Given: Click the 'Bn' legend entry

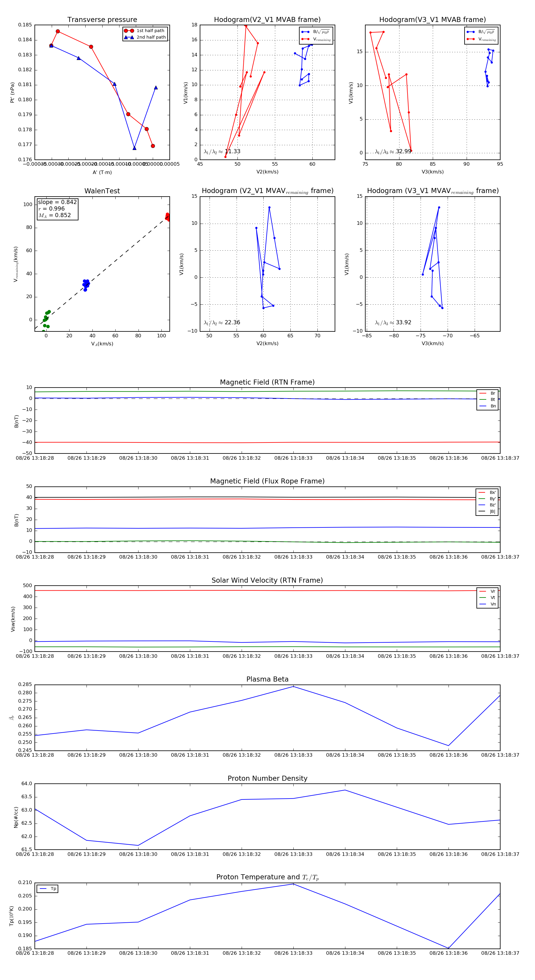Looking at the screenshot, I should 487,406.
